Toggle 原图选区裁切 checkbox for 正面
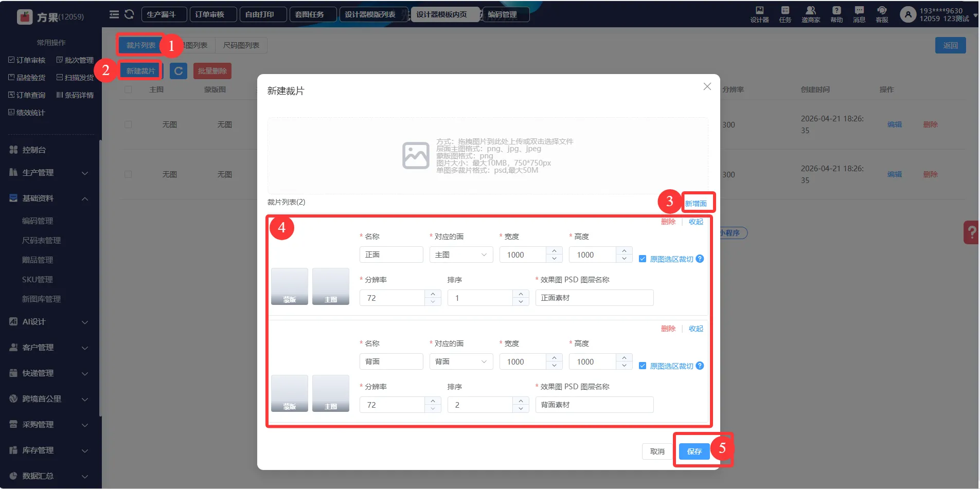The image size is (980, 489). click(x=643, y=259)
